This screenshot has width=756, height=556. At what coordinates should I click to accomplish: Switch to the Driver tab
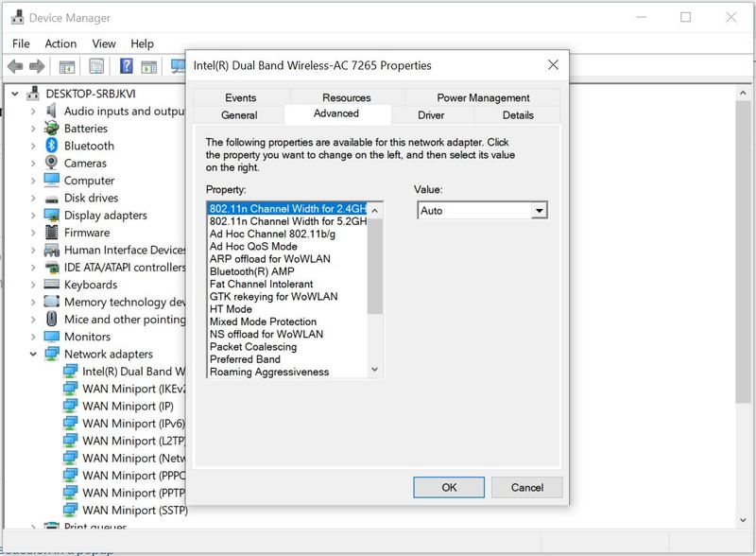pos(431,115)
